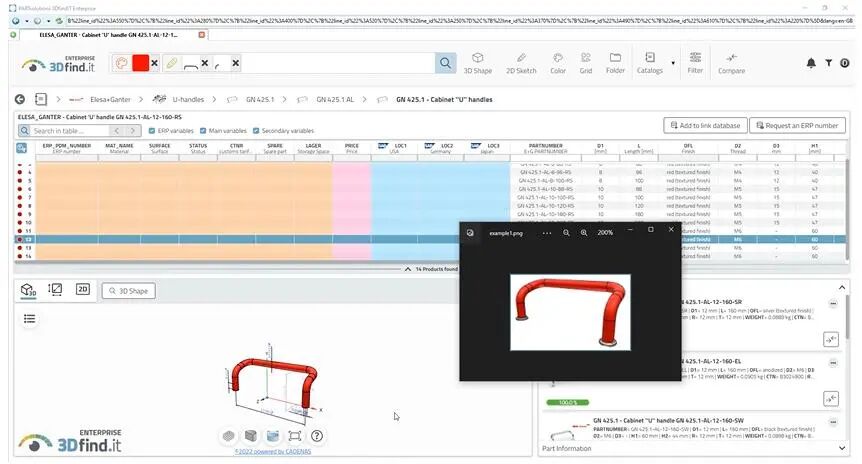Collapse table with Products found chevron
Screen dimensions: 862x464
pos(407,269)
